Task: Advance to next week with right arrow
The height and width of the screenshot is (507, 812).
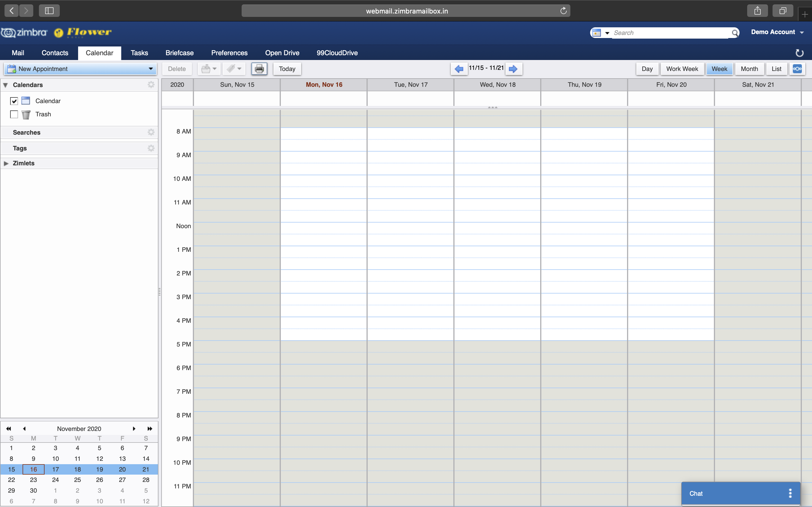Action: click(x=513, y=69)
